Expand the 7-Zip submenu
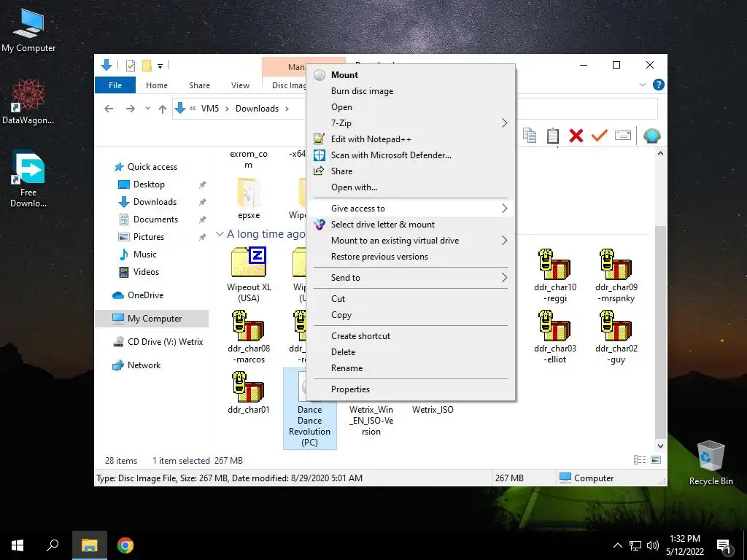Image resolution: width=747 pixels, height=560 pixels. coord(410,122)
